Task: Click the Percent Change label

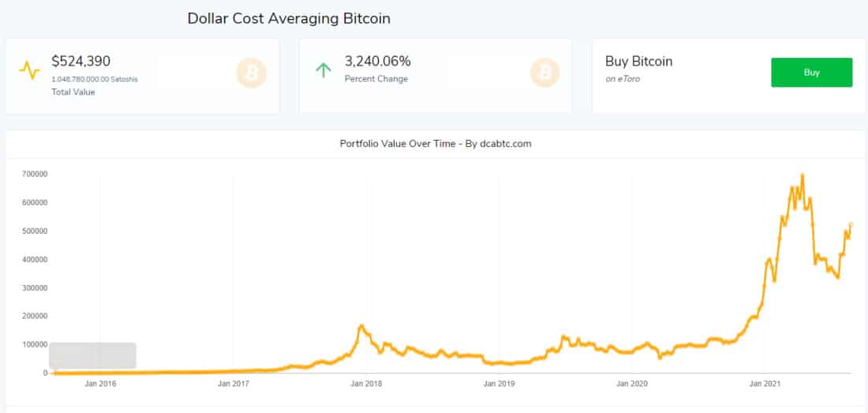Action: [x=376, y=79]
